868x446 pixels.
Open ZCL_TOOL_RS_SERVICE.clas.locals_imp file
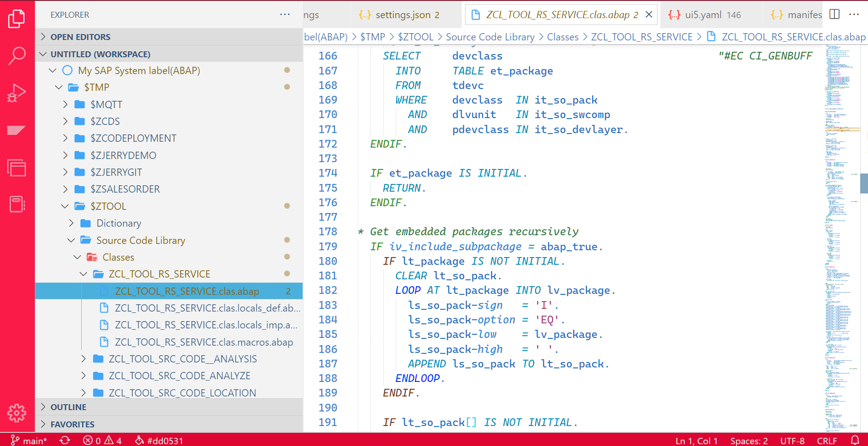[x=169, y=325]
